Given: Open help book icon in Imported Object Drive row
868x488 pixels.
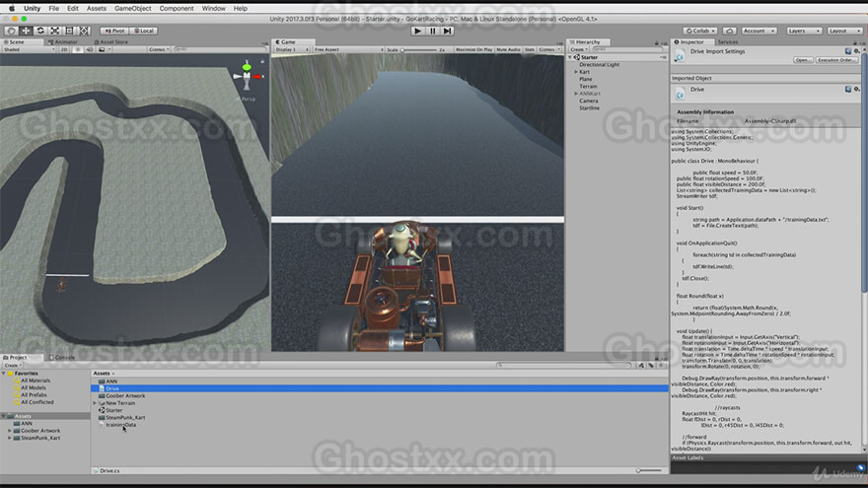Looking at the screenshot, I should pos(847,89).
